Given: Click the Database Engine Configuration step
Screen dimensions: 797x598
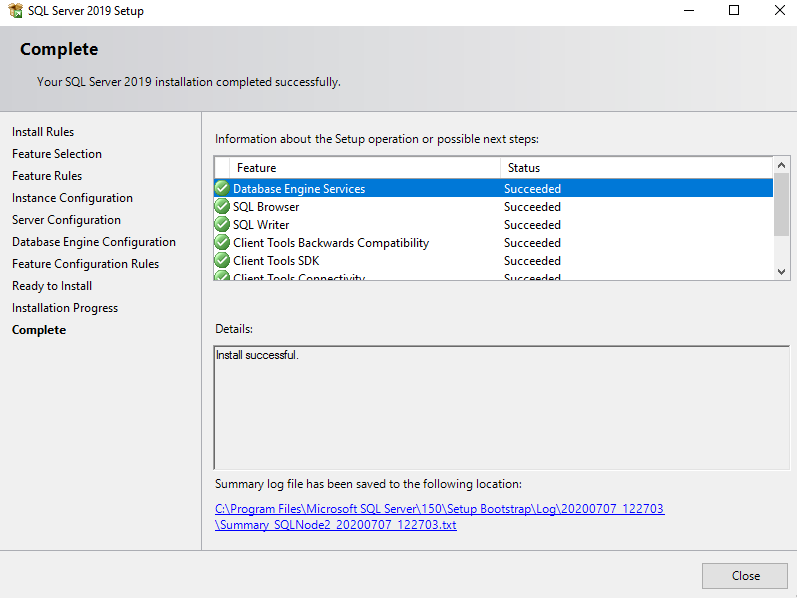Looking at the screenshot, I should click(x=94, y=242).
